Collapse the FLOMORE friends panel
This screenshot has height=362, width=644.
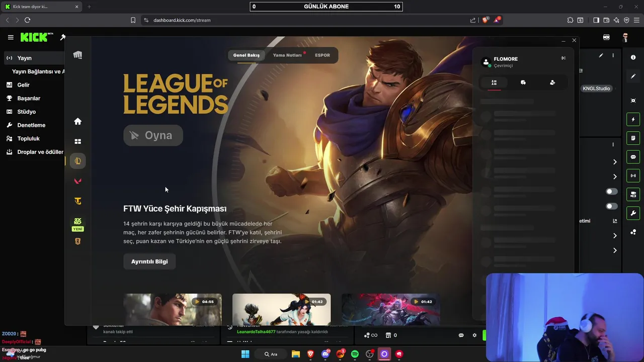pos(563,58)
